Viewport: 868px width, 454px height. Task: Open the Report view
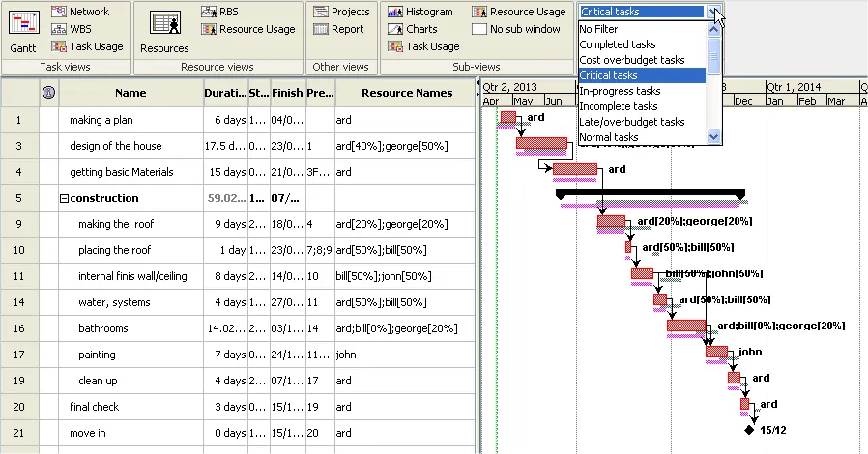[338, 29]
